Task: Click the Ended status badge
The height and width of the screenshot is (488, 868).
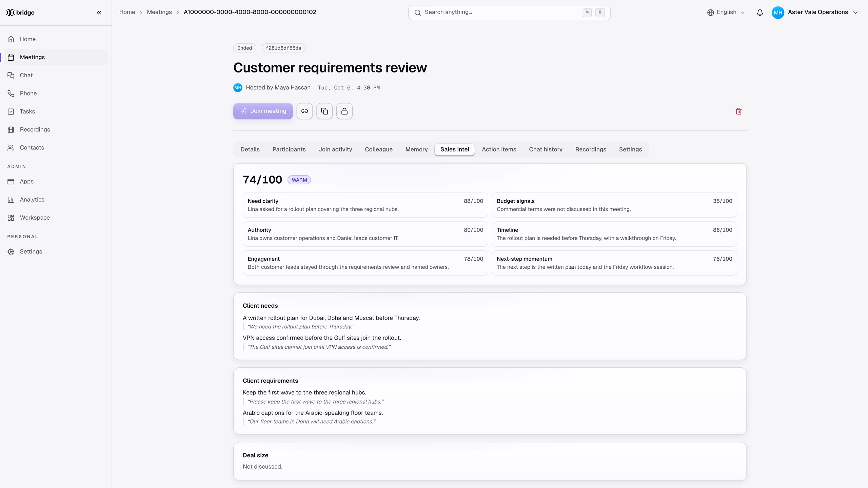Action: coord(244,48)
